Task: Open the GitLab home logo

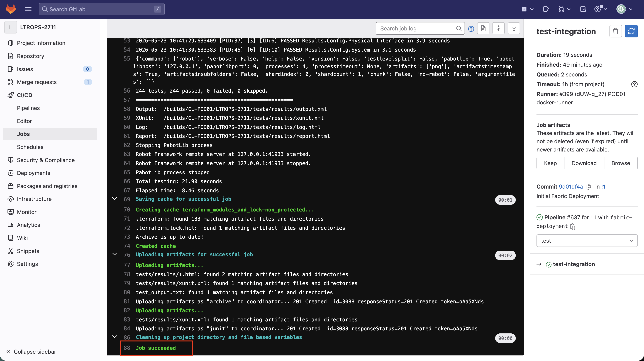Action: point(11,9)
